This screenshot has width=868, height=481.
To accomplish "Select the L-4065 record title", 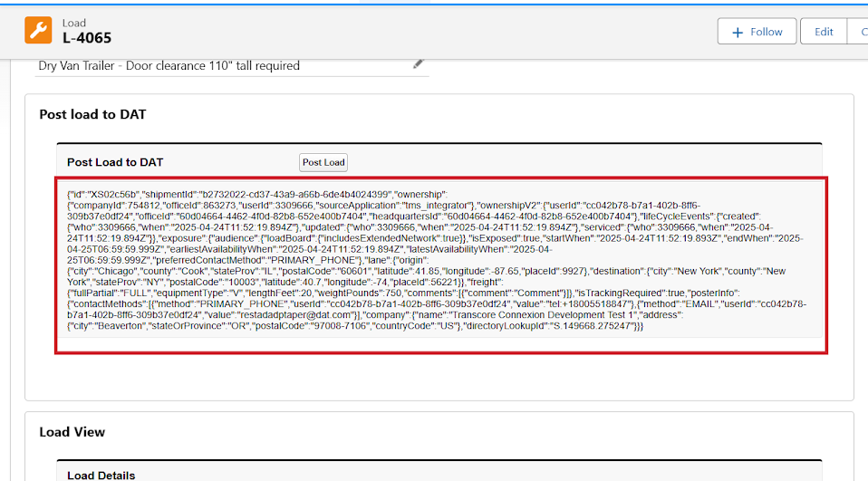I will point(86,38).
